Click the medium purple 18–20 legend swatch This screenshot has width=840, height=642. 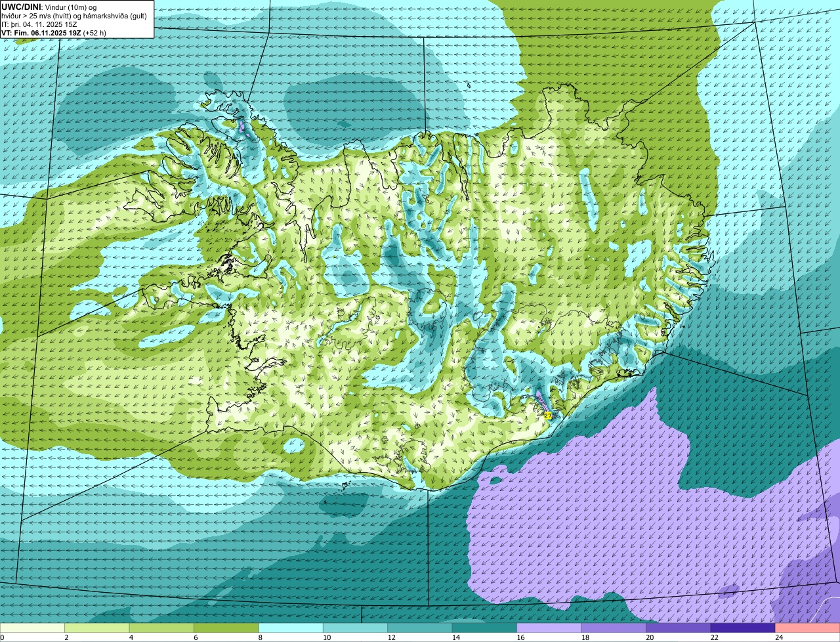(614, 628)
